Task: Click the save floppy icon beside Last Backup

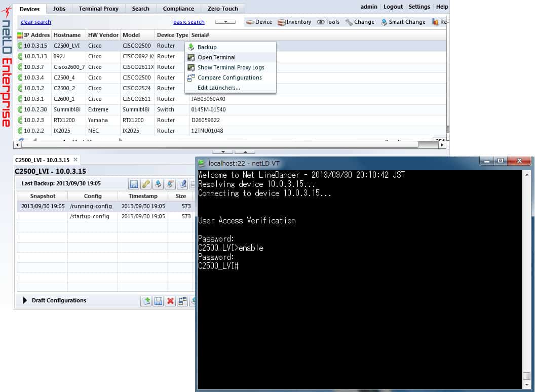Action: click(134, 184)
